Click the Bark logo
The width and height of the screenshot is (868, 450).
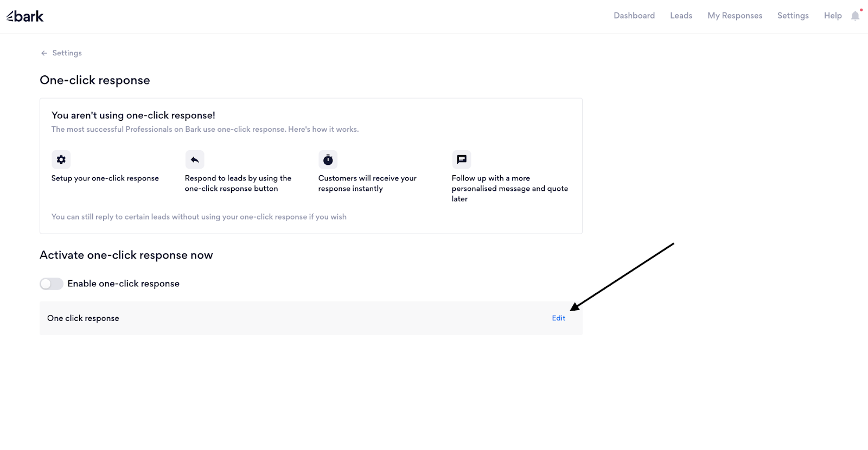pos(25,16)
